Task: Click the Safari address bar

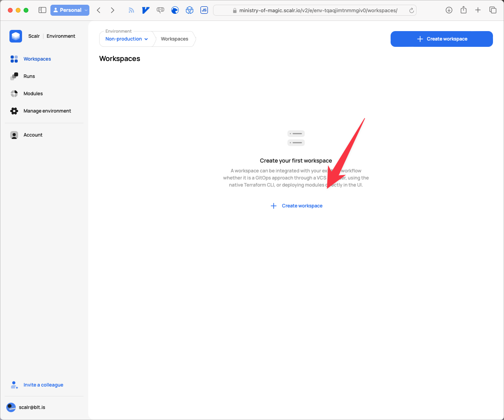Action: pos(315,10)
